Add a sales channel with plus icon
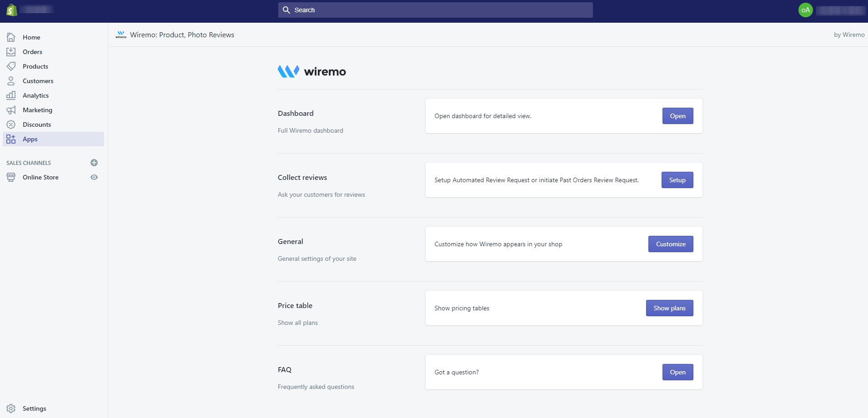 coord(94,163)
